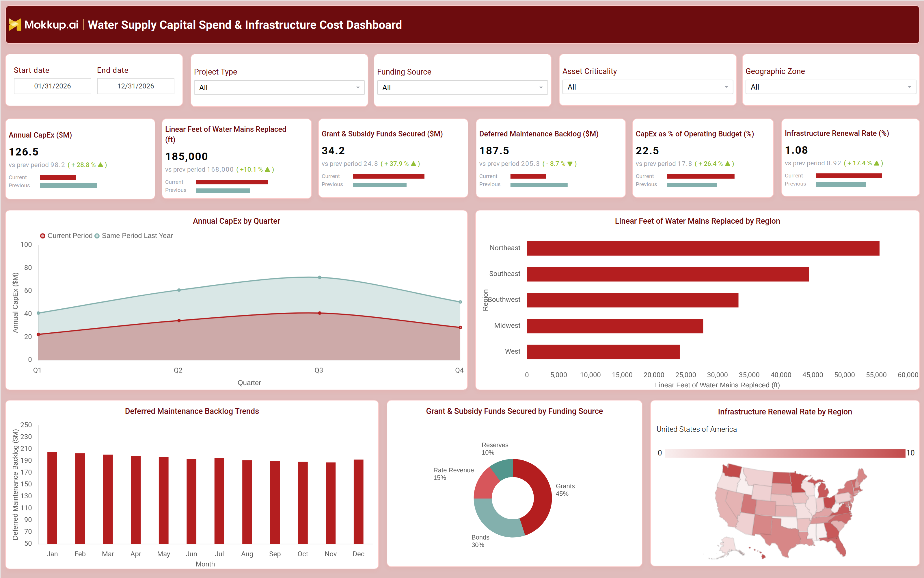Image resolution: width=924 pixels, height=578 pixels.
Task: Click the Q2 Same Period Last Year point
Action: (179, 290)
